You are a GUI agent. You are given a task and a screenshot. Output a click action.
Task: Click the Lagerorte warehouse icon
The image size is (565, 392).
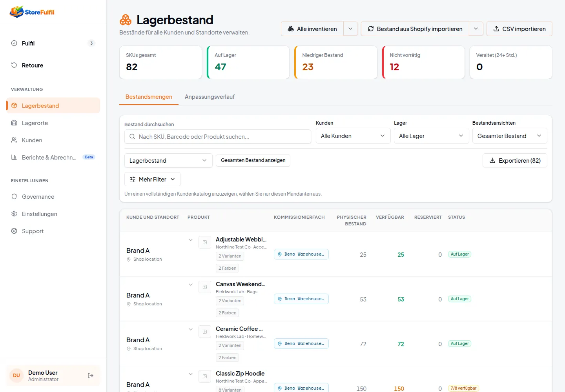14,123
